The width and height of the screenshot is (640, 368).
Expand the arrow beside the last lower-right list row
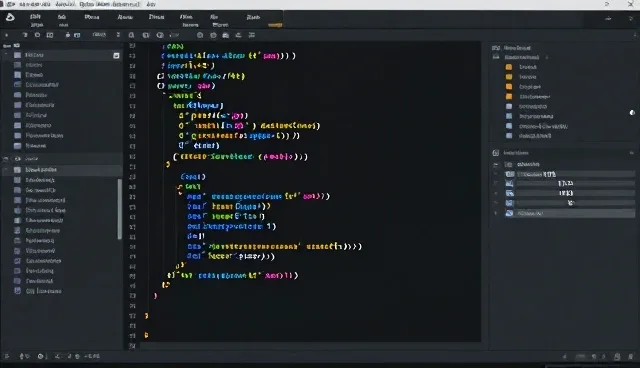(496, 213)
